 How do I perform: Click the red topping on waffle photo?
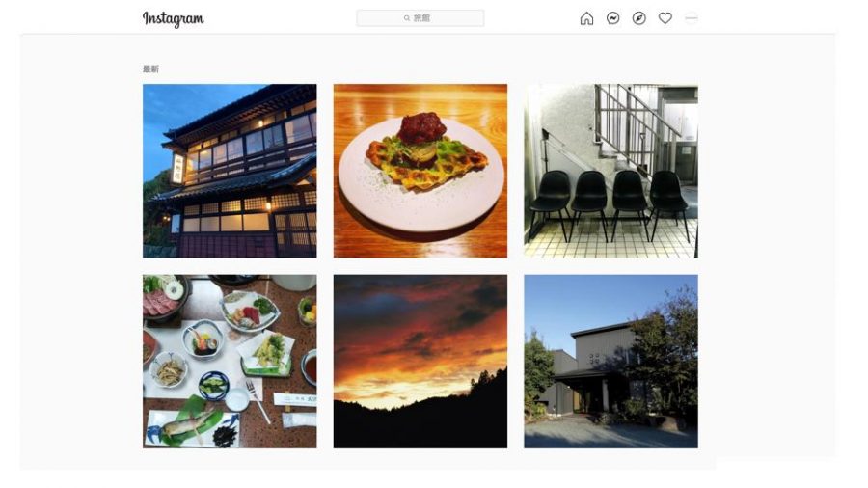tap(421, 128)
